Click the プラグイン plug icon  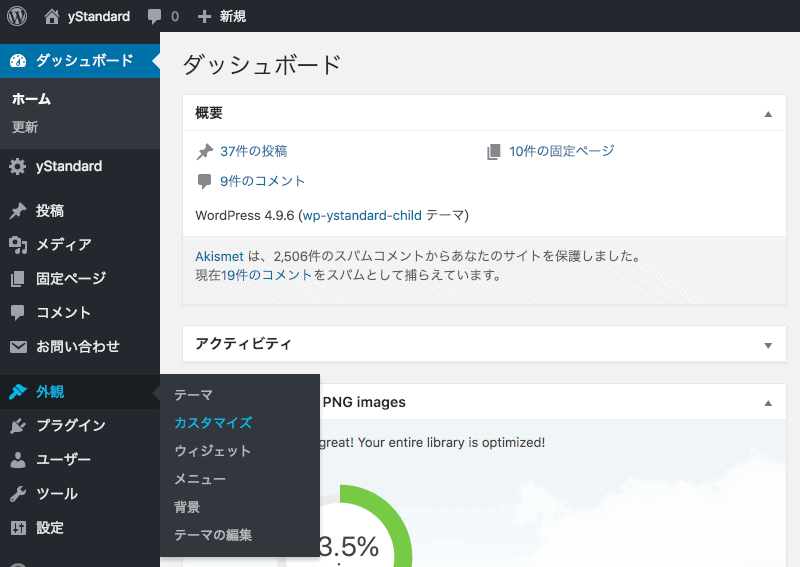pyautogui.click(x=18, y=426)
